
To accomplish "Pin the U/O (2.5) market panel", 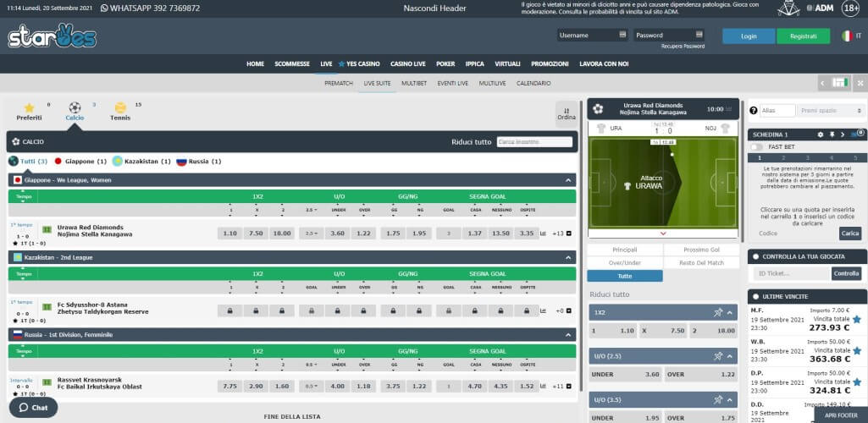I will [x=718, y=356].
